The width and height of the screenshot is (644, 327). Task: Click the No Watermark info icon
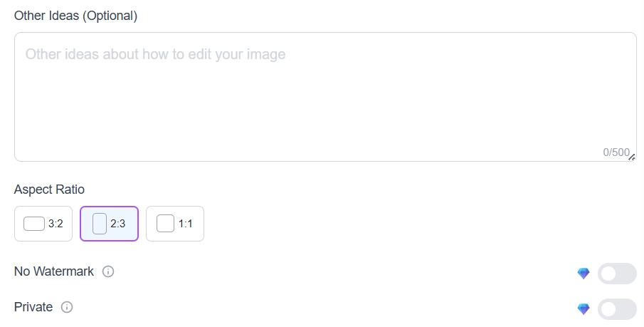(x=108, y=271)
